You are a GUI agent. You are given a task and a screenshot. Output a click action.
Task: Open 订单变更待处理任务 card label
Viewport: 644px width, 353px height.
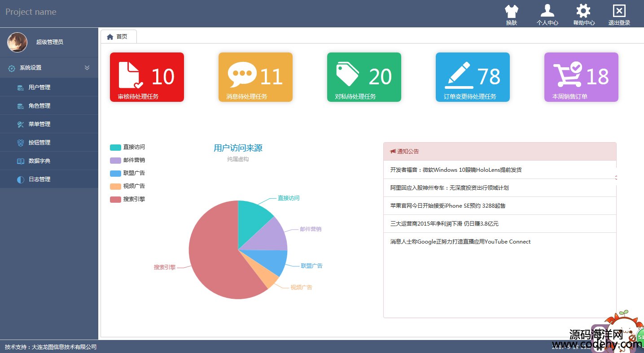coord(470,96)
